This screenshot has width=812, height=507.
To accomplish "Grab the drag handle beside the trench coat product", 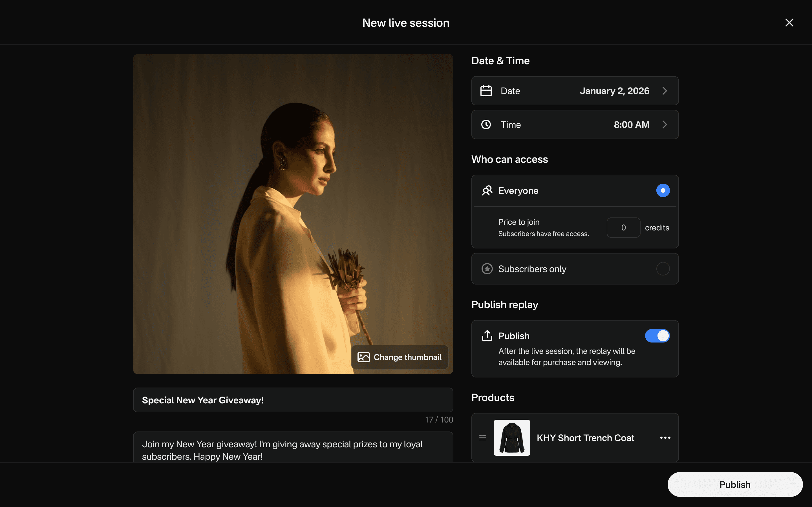I will pyautogui.click(x=482, y=438).
